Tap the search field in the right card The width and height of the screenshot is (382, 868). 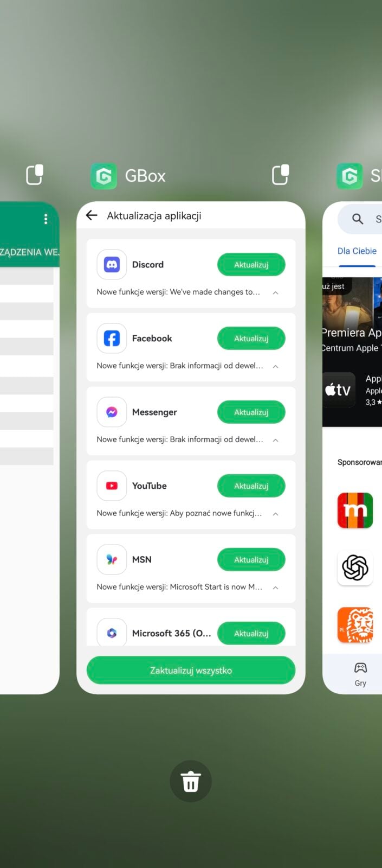(x=360, y=219)
